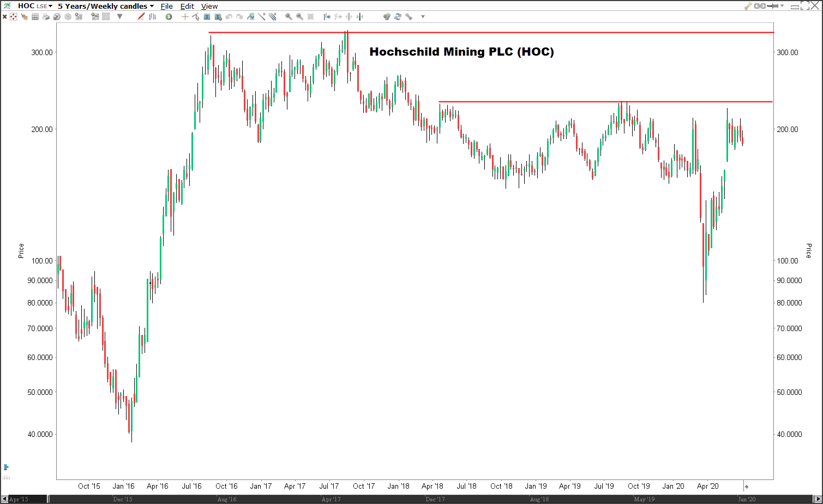
Task: Click the chain link icon
Action: [x=760, y=6]
